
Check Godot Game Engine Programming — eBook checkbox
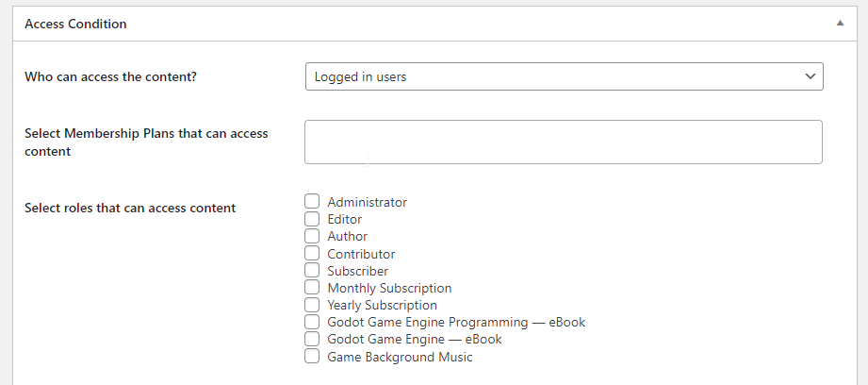coord(312,322)
